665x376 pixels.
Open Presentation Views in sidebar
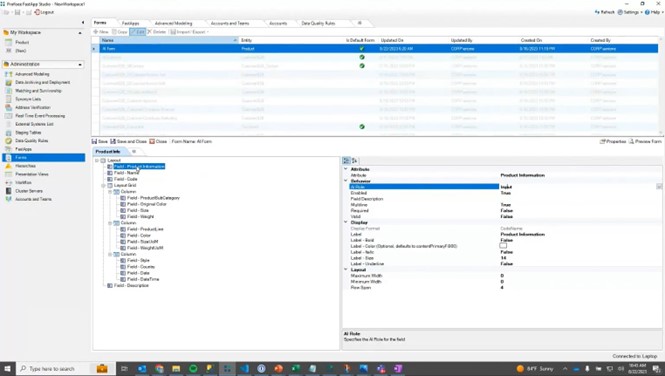click(31, 174)
